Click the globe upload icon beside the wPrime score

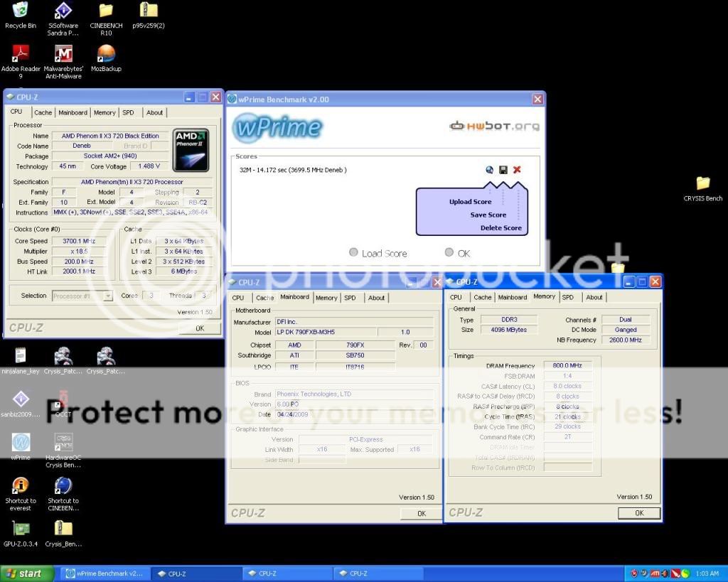pos(489,170)
